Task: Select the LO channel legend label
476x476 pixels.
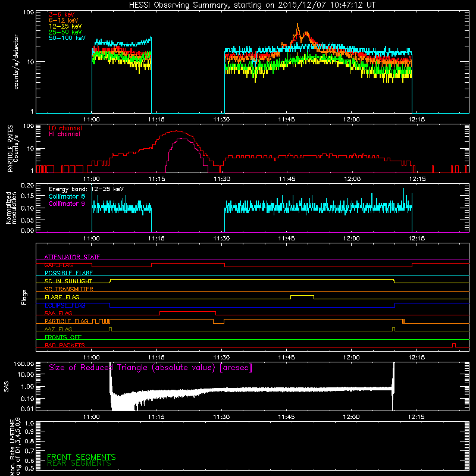Action: [x=65, y=128]
